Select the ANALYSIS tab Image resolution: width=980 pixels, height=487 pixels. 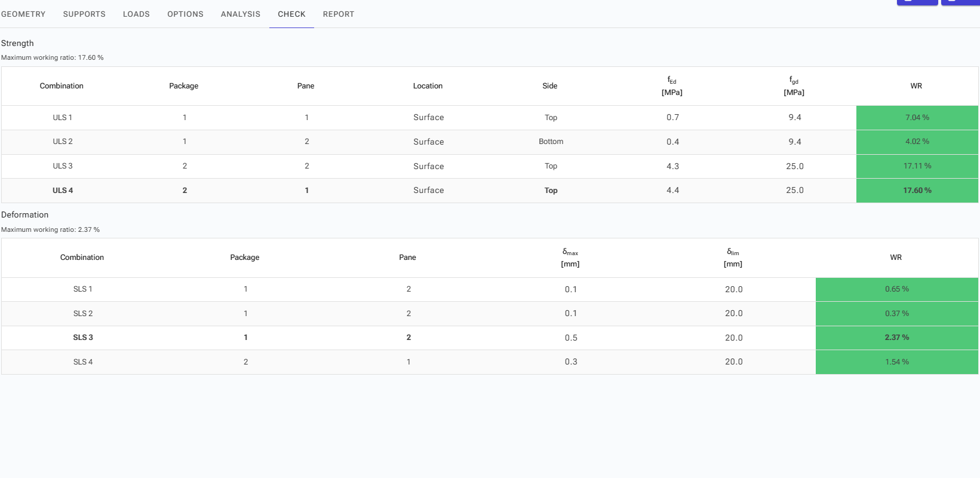coord(240,14)
